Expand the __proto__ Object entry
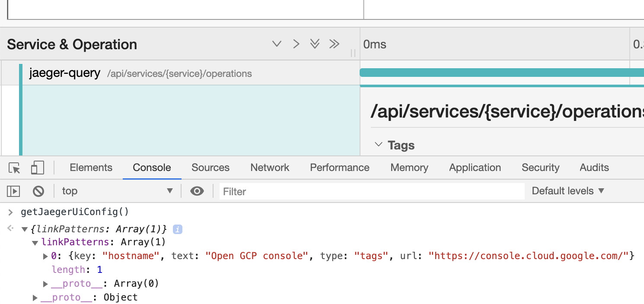This screenshot has height=304, width=644. pyautogui.click(x=35, y=297)
